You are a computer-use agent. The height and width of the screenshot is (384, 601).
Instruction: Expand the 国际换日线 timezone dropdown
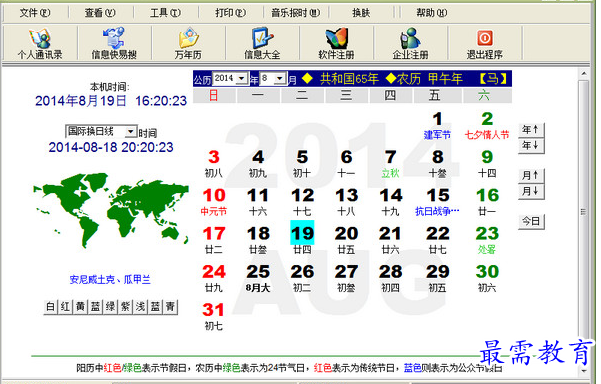[x=131, y=132]
